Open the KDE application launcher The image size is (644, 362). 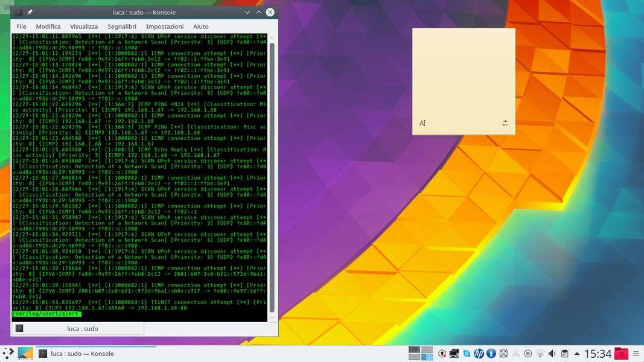[8, 354]
